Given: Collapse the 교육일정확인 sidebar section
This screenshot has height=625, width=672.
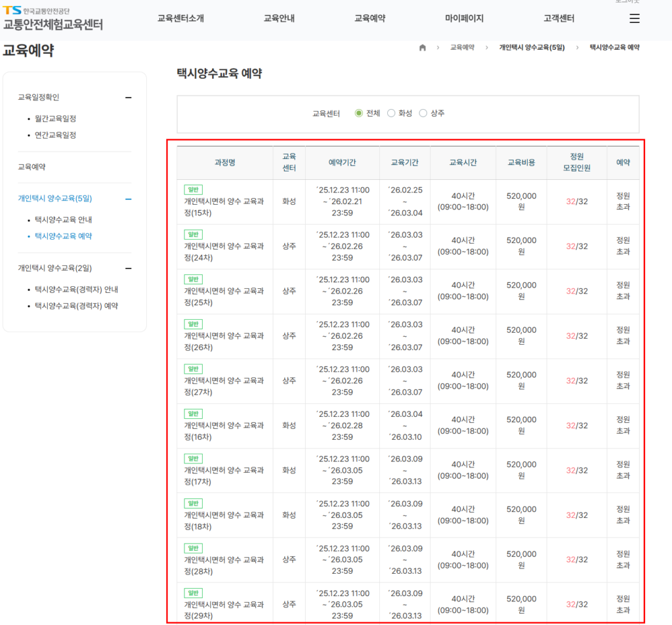Looking at the screenshot, I should pos(128,97).
